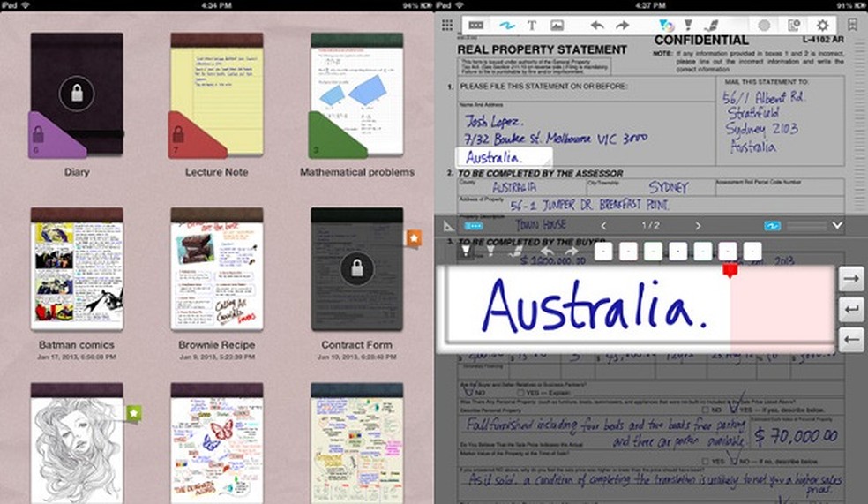Open the colorful mind map notebook

(x=357, y=443)
